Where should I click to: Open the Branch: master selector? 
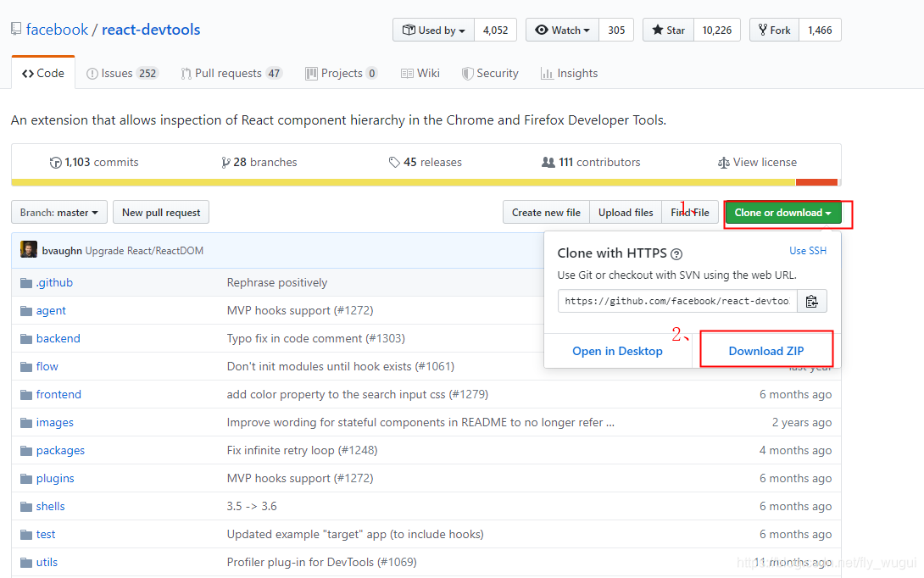[59, 212]
